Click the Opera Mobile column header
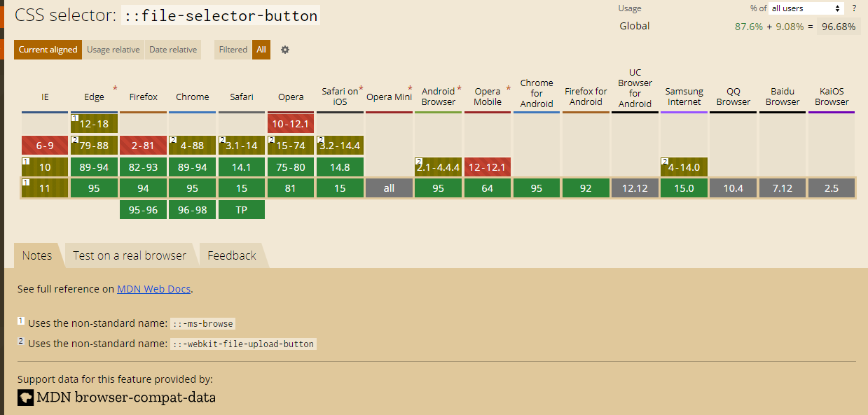 click(x=488, y=97)
